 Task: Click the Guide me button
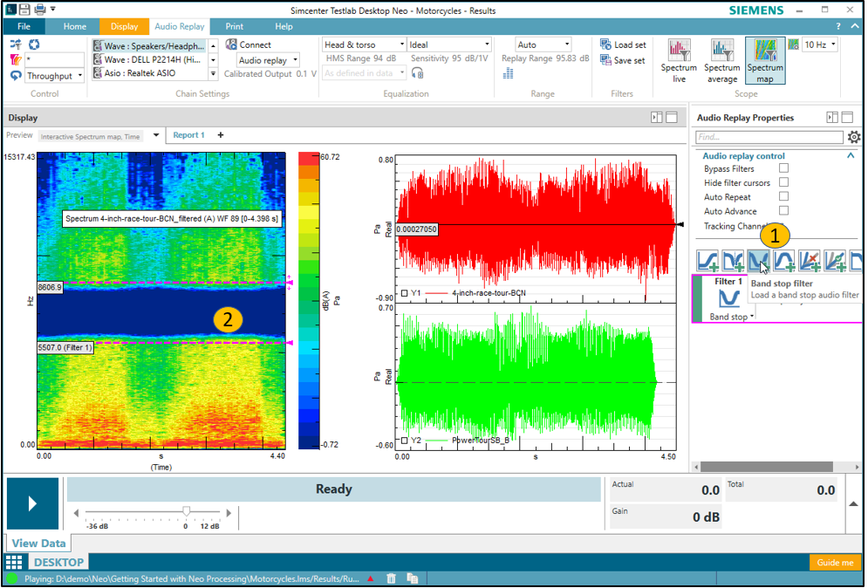(x=835, y=562)
